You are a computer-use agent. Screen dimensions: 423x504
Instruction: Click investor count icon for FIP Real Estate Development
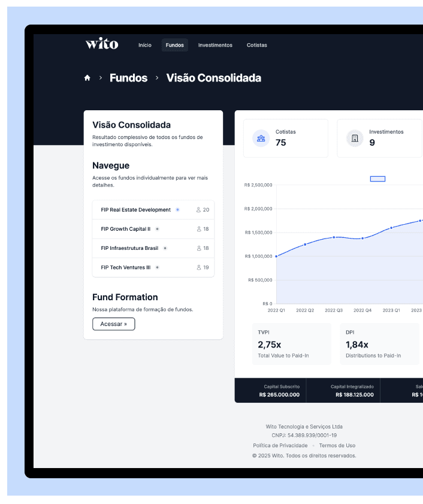pyautogui.click(x=199, y=210)
